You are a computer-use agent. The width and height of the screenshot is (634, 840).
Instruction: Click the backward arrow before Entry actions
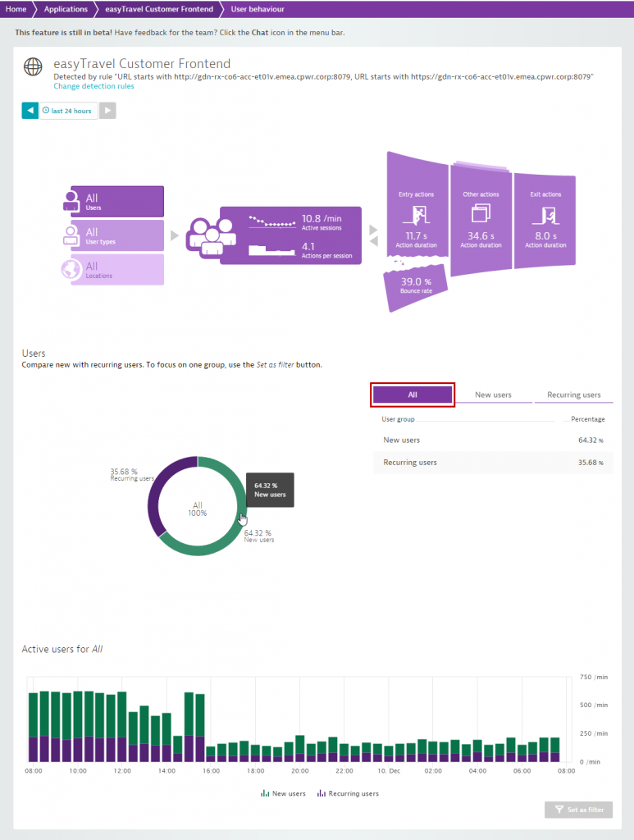point(373,241)
